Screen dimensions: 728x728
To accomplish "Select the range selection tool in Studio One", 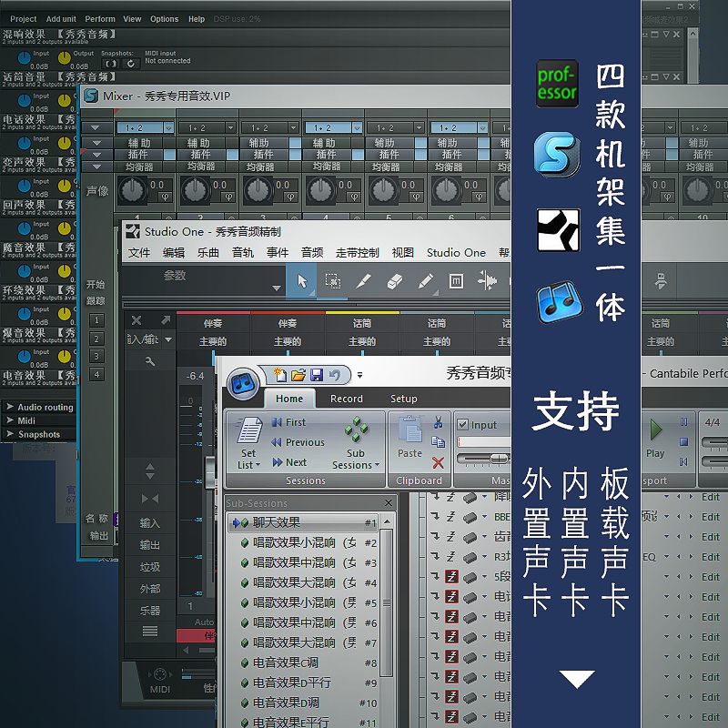I will click(332, 281).
